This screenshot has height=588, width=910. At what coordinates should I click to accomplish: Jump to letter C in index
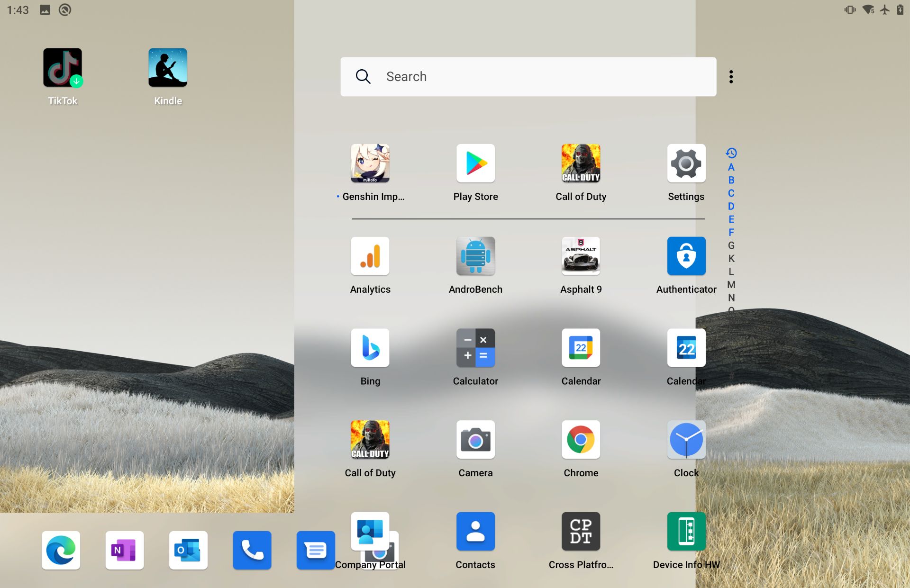coord(731,193)
